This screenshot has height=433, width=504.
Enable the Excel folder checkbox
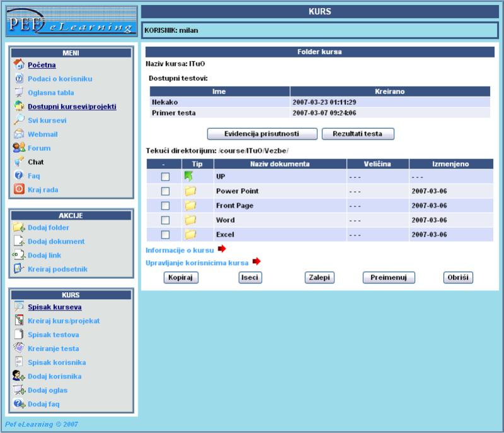pyautogui.click(x=165, y=235)
